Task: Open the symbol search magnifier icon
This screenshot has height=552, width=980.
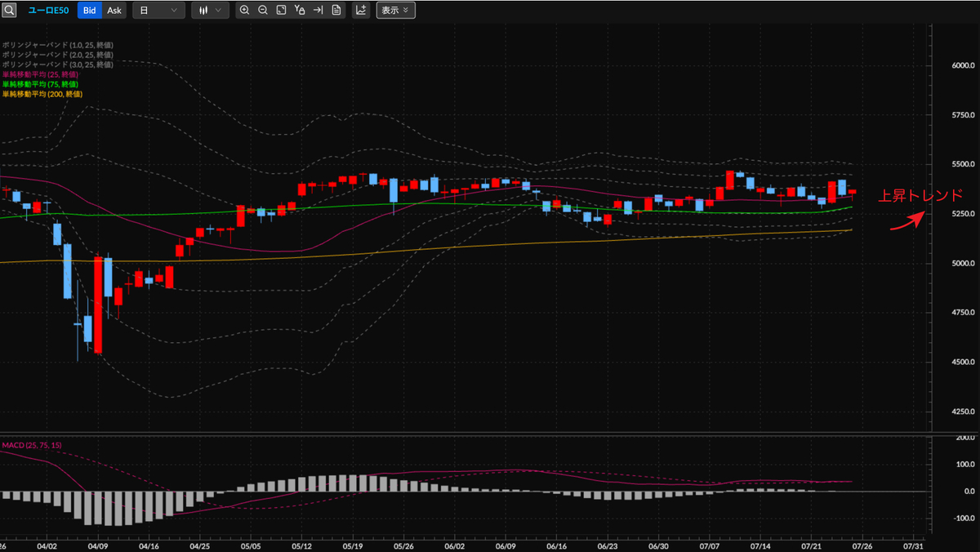Action: point(9,11)
